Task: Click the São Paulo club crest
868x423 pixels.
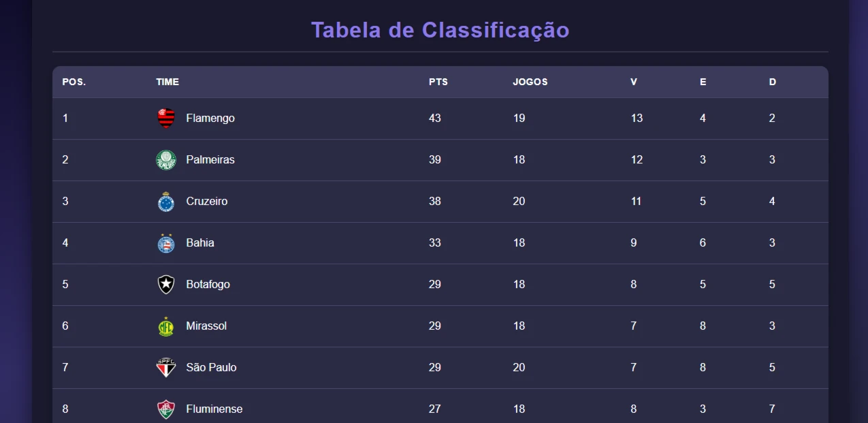Action: 166,368
